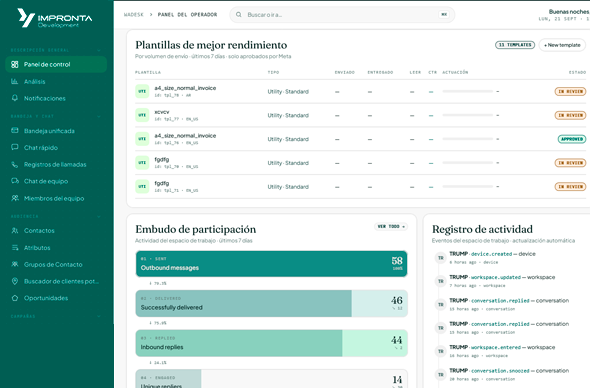Click Utility · Standard type for xcvcv
Image resolution: width=590 pixels, height=388 pixels.
click(288, 115)
